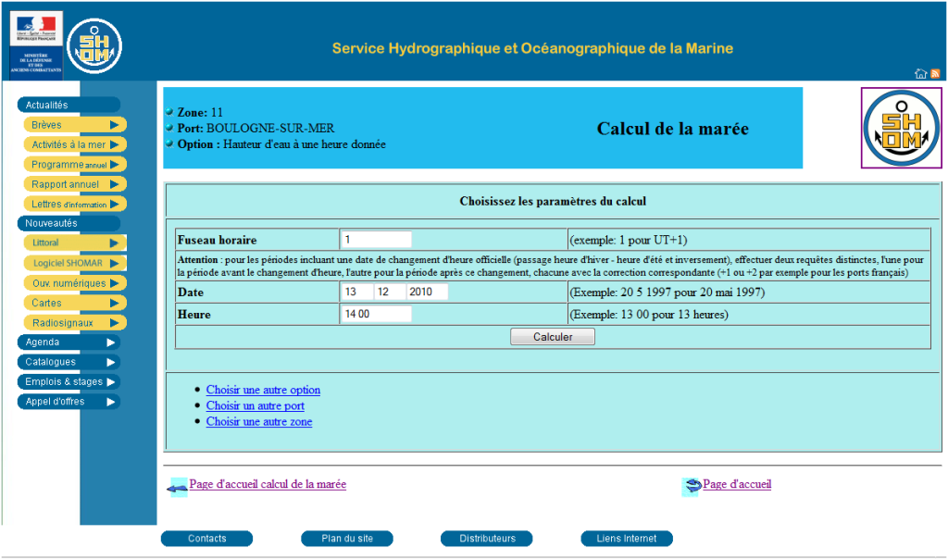Expand the Appel d'offres menu
The image size is (948, 560).
click(69, 402)
